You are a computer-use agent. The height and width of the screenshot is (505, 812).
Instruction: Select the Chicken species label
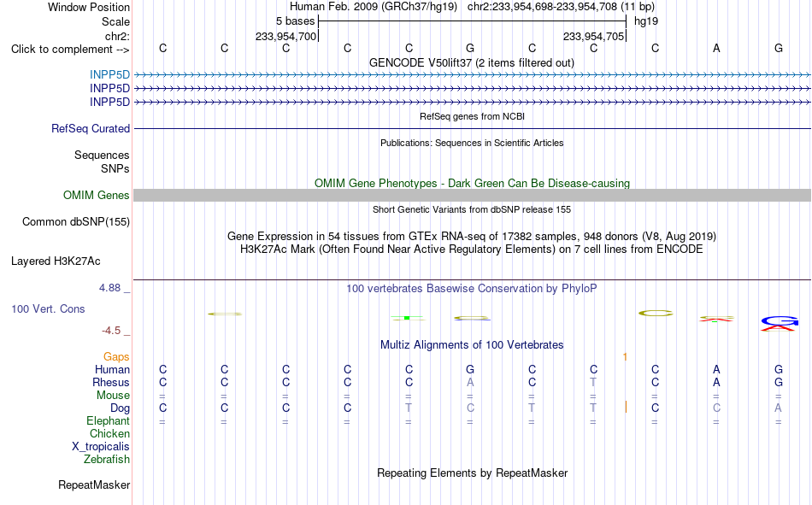pyautogui.click(x=109, y=433)
